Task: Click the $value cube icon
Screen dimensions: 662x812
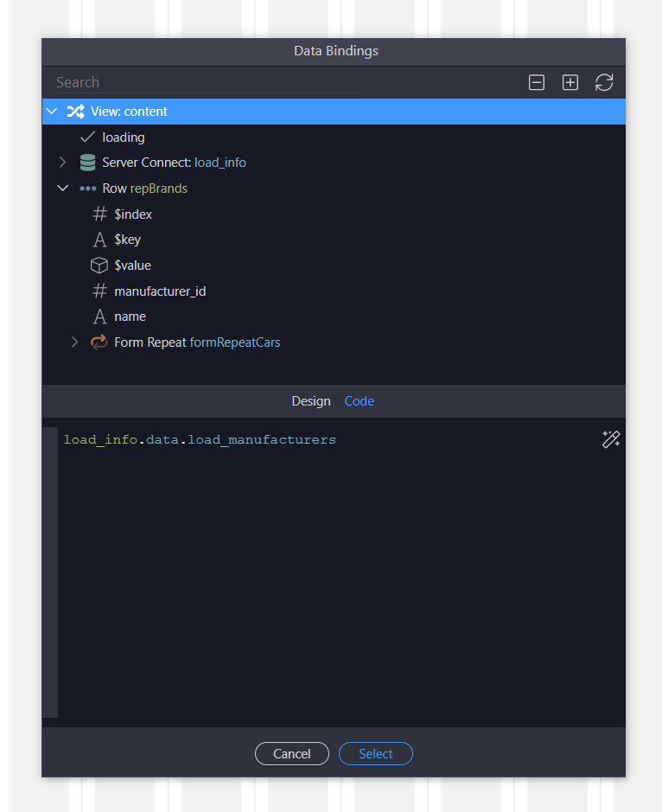Action: pyautogui.click(x=99, y=265)
